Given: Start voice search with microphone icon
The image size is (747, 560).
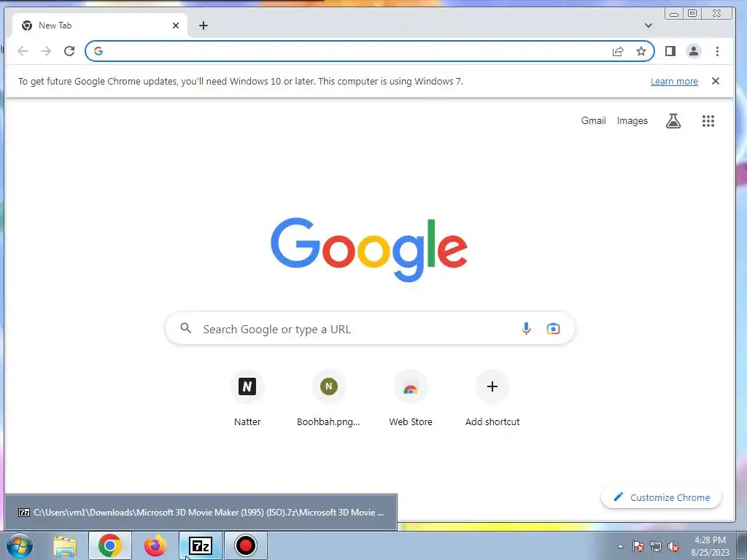Looking at the screenshot, I should click(x=526, y=329).
